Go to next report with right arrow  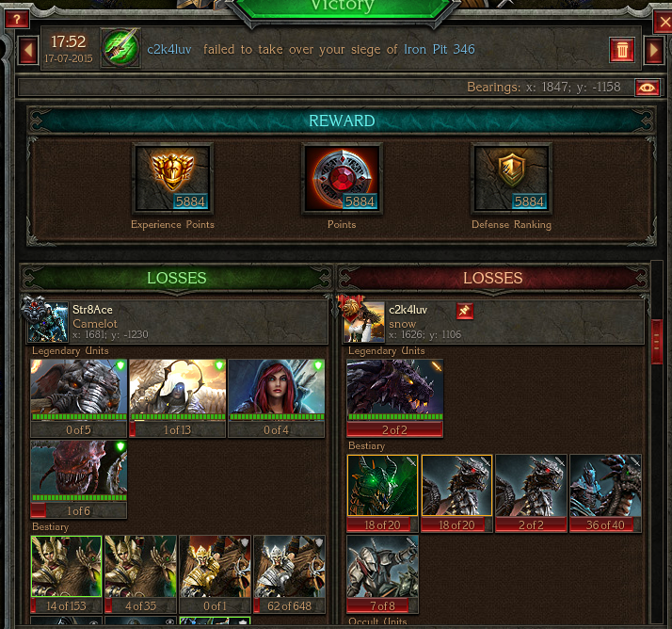click(654, 50)
